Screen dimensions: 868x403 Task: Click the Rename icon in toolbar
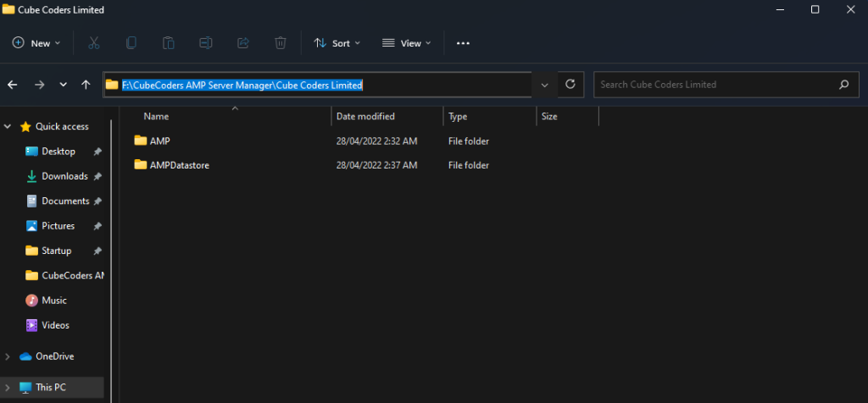pos(206,43)
